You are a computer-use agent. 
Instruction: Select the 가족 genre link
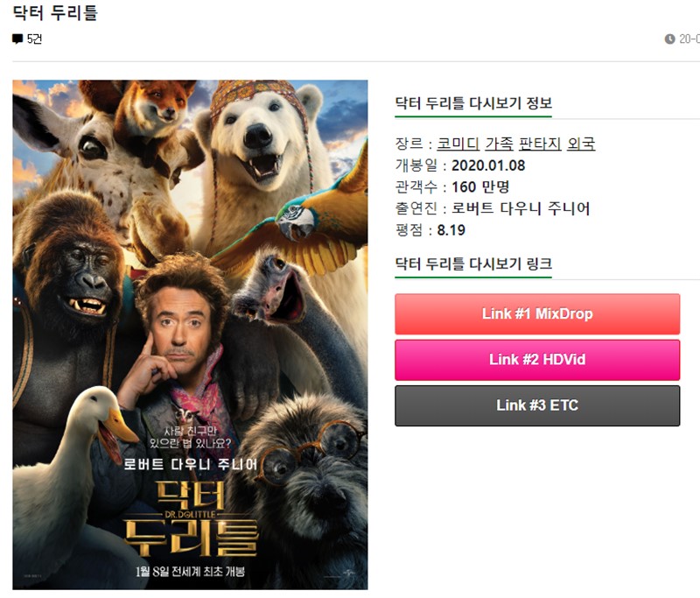point(499,144)
